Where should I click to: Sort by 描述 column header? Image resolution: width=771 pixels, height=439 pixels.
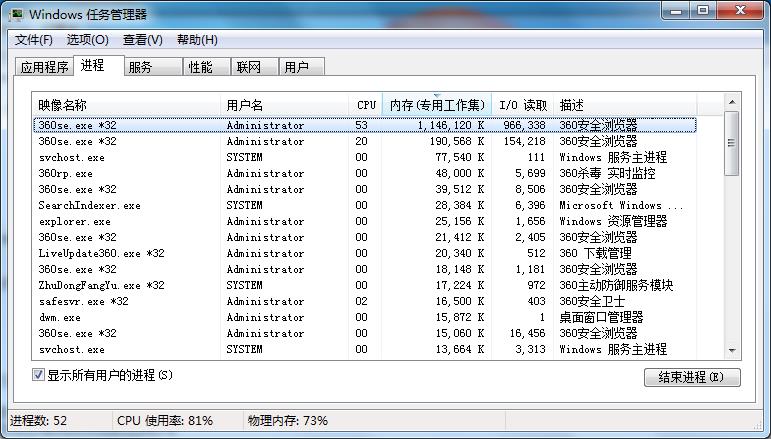pos(625,105)
